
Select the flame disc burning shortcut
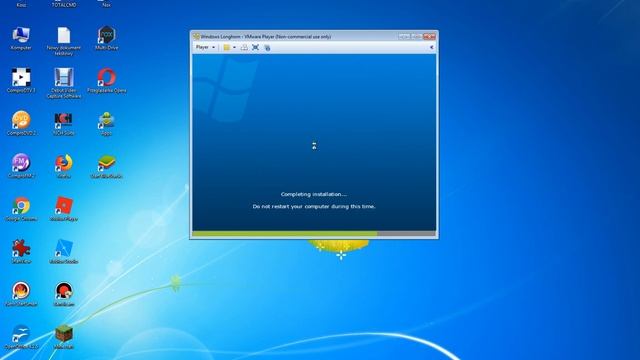tap(21, 294)
